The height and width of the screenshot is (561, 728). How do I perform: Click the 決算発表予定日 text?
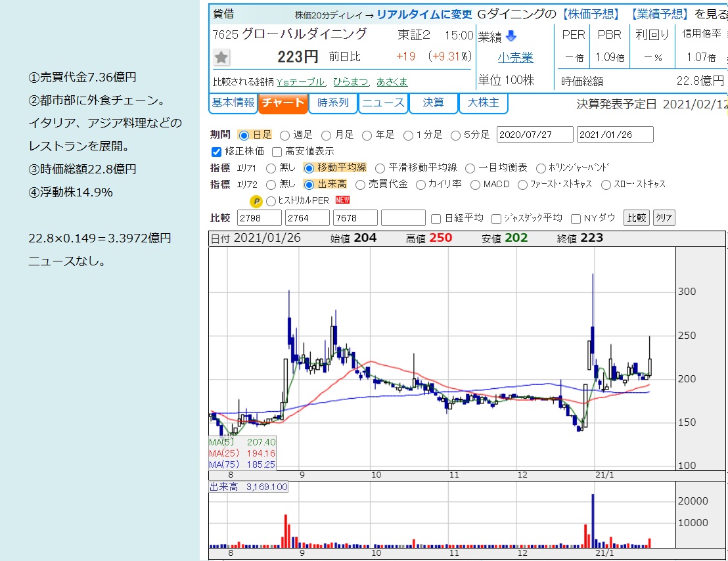tap(616, 104)
